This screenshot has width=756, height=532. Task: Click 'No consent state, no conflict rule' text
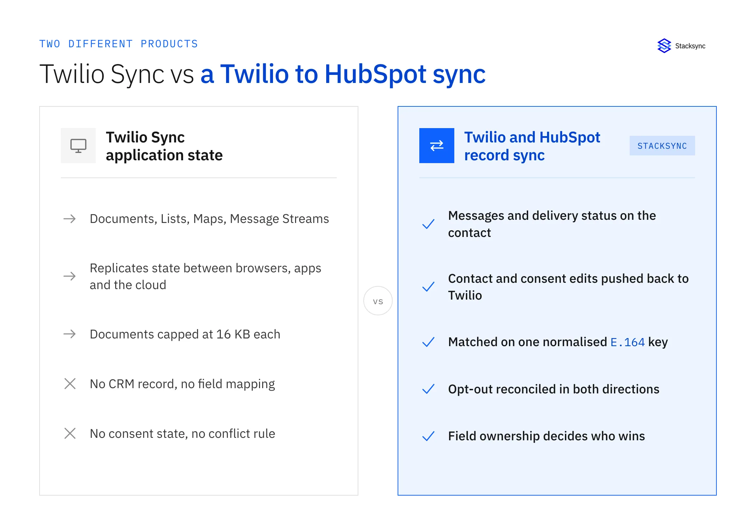point(182,434)
